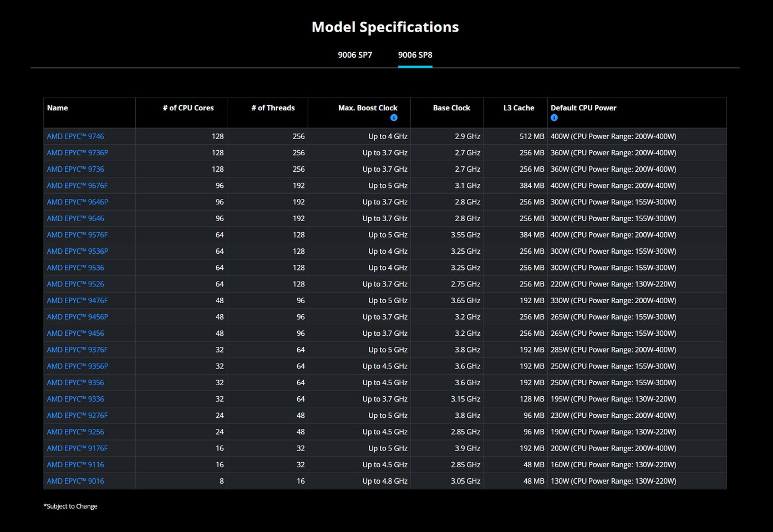Open the AMD EPYC 9456P link
773x532 pixels.
78,317
